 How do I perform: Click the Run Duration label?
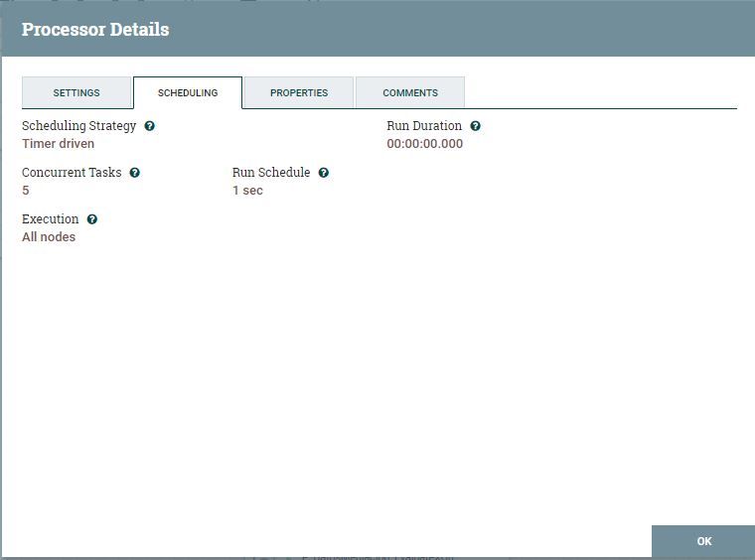[424, 126]
